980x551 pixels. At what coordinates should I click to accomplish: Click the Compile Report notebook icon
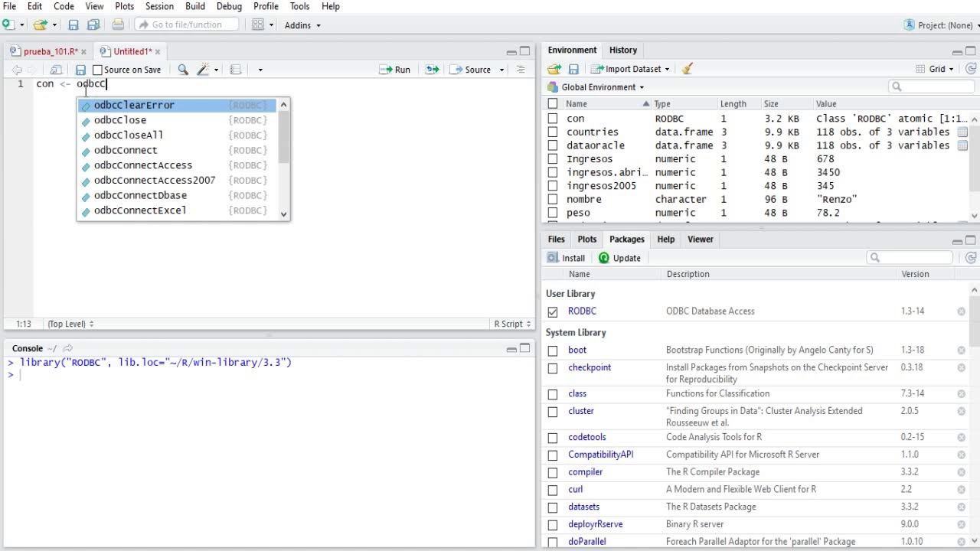[x=236, y=70]
